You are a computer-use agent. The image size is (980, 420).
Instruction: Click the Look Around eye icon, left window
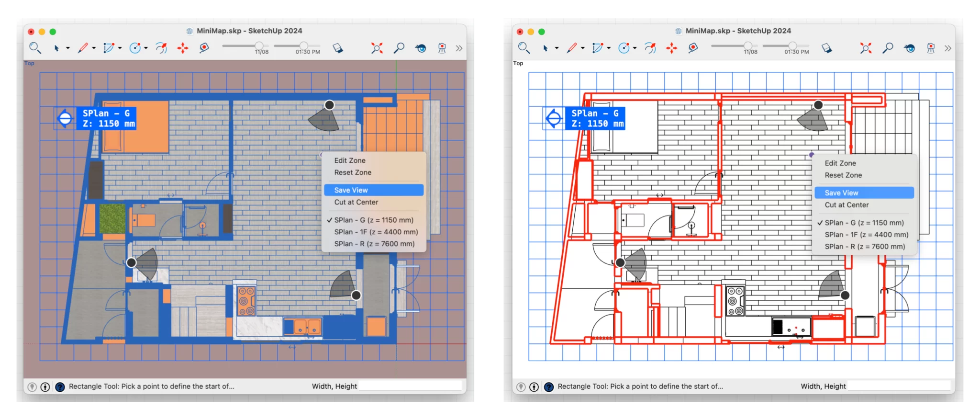point(421,48)
